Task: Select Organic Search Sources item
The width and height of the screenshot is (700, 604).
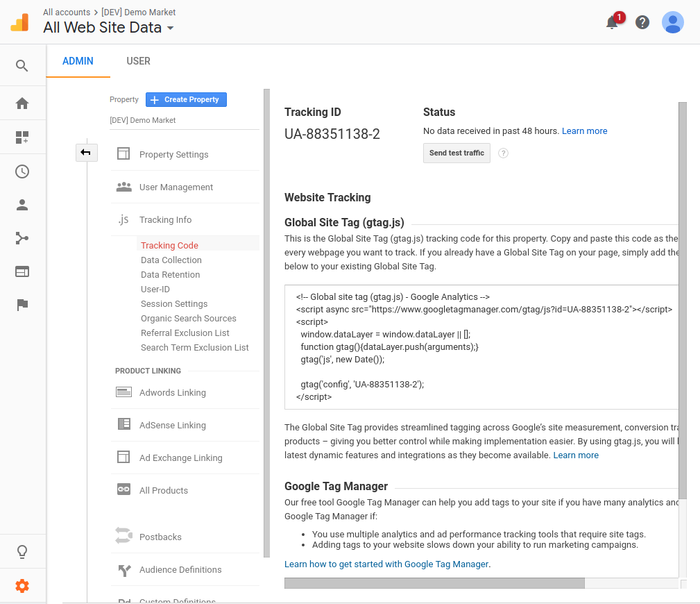Action: (x=189, y=319)
